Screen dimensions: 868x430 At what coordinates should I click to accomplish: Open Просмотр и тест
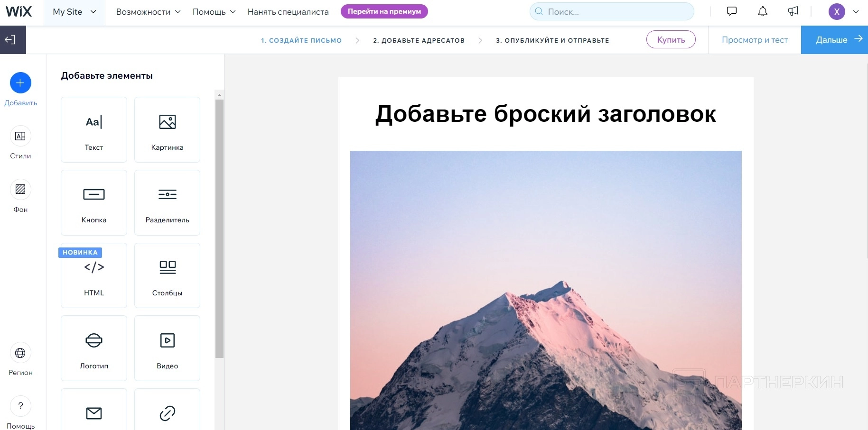pos(755,40)
